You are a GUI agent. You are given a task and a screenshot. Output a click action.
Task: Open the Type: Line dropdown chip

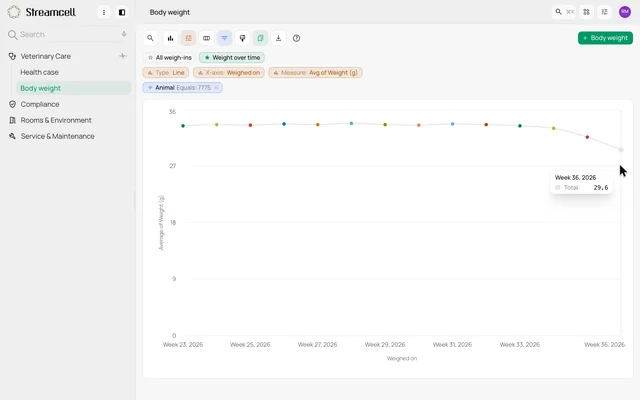(166, 73)
